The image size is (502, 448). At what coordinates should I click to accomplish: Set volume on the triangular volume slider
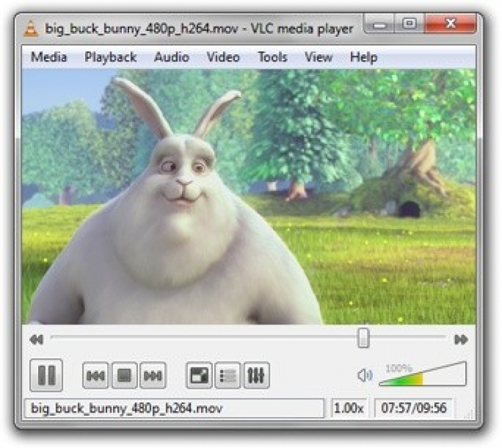coord(422,374)
